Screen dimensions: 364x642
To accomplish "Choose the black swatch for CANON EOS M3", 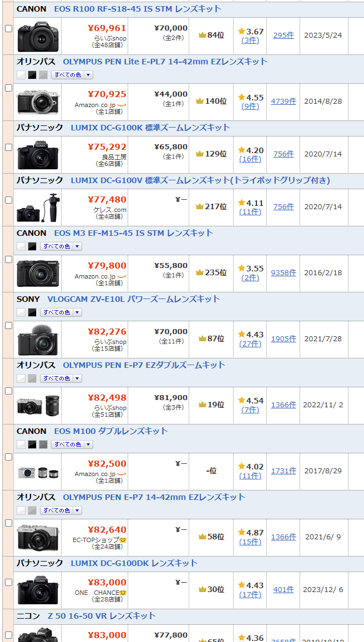I will pos(32,246).
